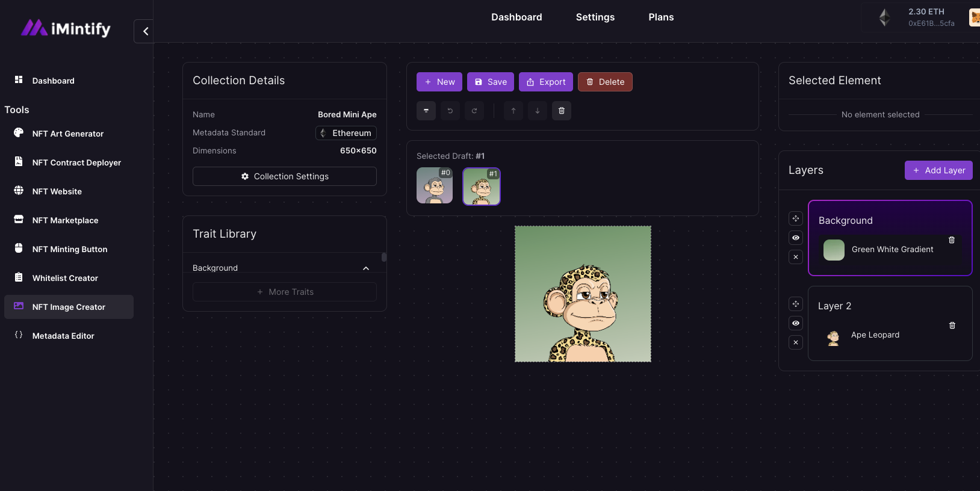The height and width of the screenshot is (491, 980).
Task: Click the Ethereum wallet balance icon
Action: (x=884, y=17)
